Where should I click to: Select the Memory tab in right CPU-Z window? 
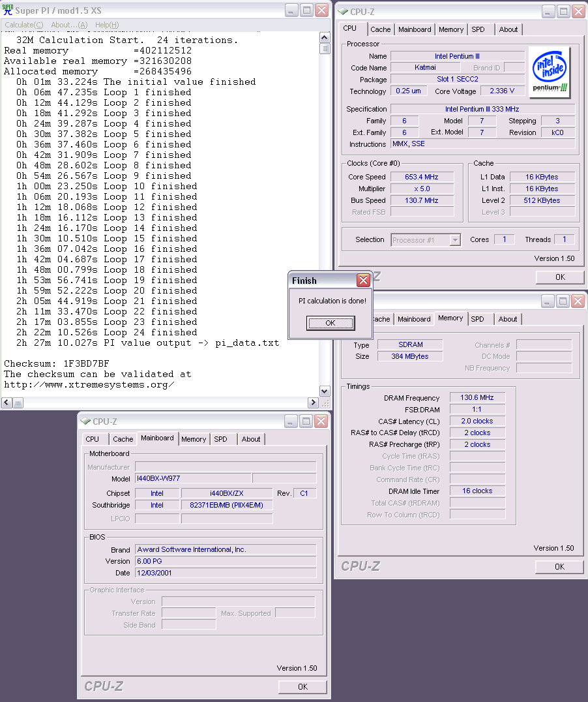pyautogui.click(x=450, y=318)
